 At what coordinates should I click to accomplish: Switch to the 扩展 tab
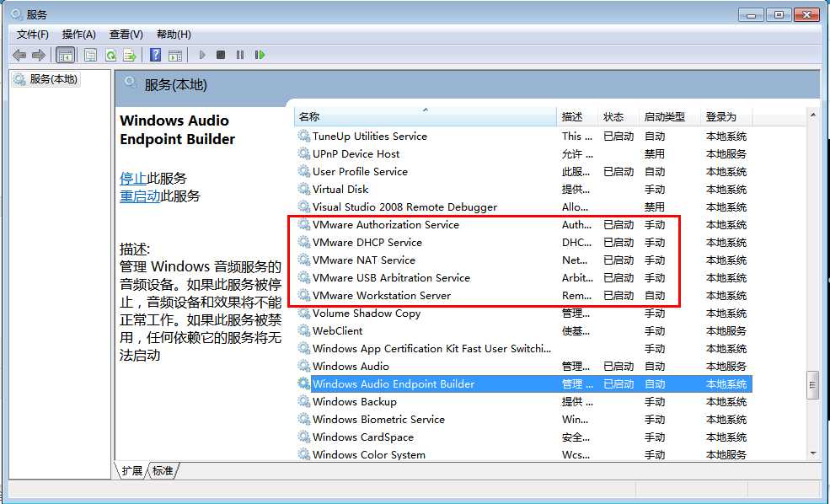point(131,470)
